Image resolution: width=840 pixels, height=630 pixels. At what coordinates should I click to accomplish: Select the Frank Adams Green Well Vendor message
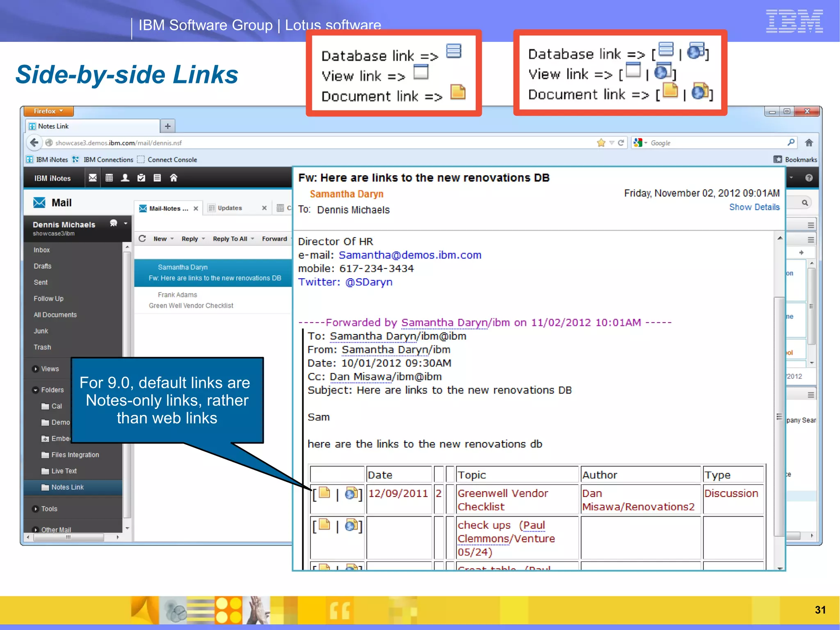tap(213, 300)
